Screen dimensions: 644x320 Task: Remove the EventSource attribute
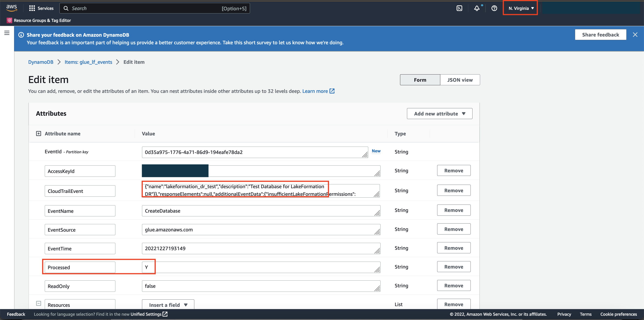click(454, 229)
